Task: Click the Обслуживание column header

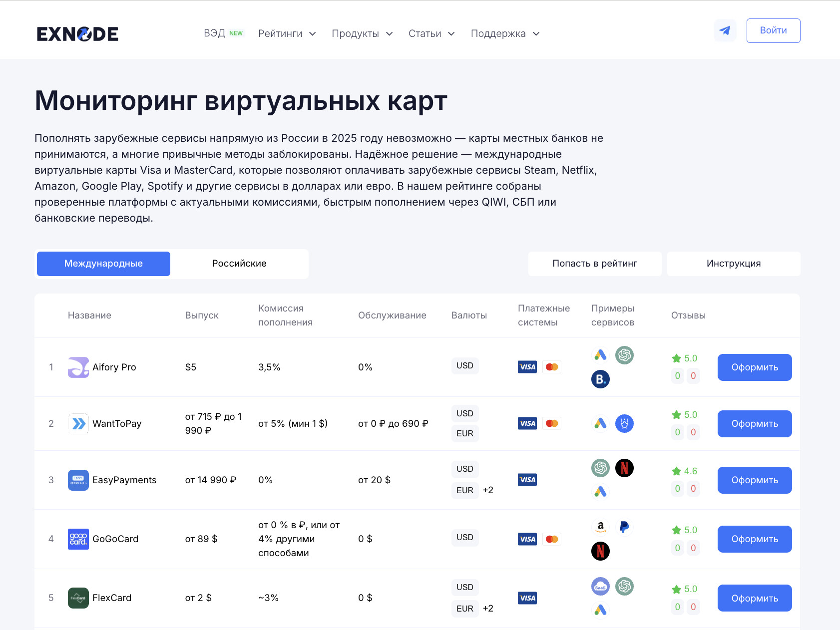Action: [x=392, y=315]
